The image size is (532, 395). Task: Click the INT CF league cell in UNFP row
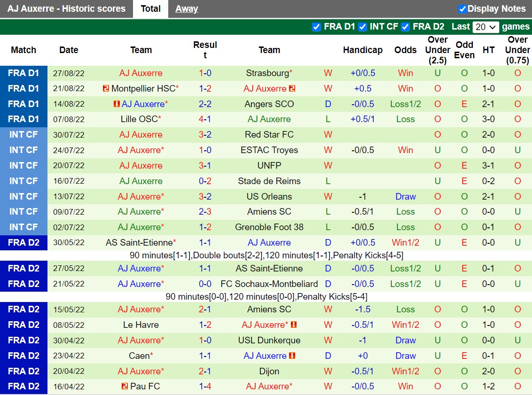click(23, 166)
